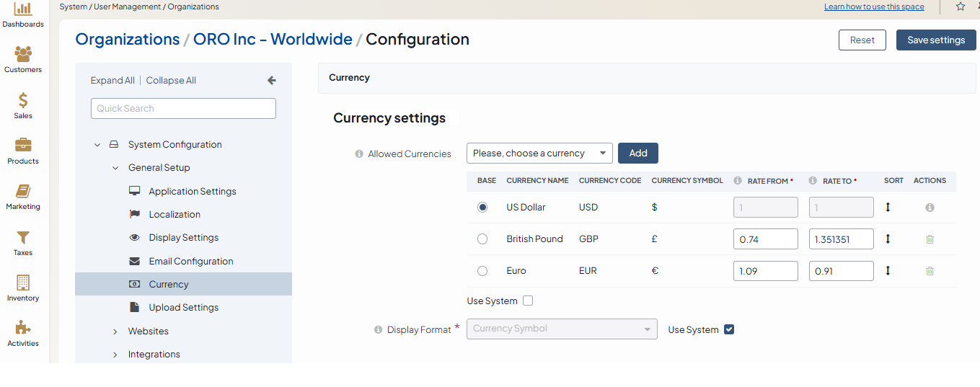
Task: Open Localization in the configuration tree
Action: click(175, 215)
